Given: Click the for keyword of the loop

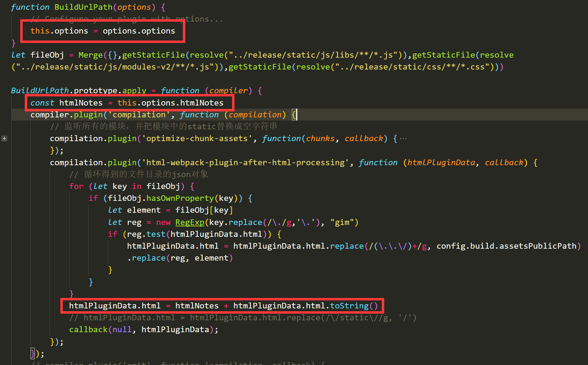Looking at the screenshot, I should (x=76, y=186).
